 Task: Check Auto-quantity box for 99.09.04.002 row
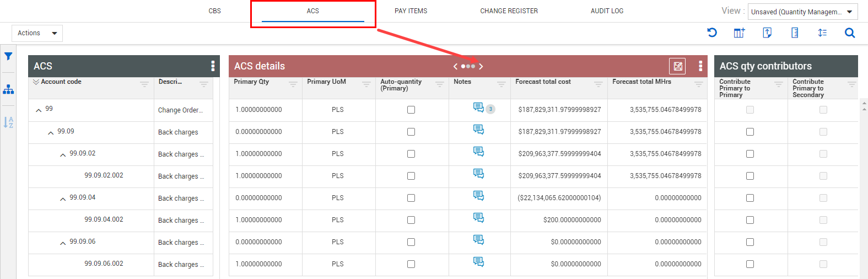click(x=411, y=220)
